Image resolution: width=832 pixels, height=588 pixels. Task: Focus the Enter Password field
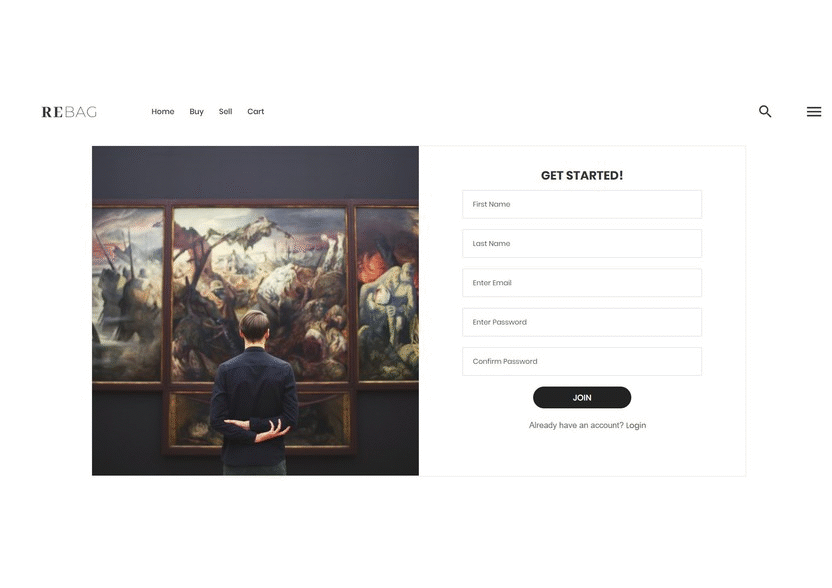(x=582, y=322)
